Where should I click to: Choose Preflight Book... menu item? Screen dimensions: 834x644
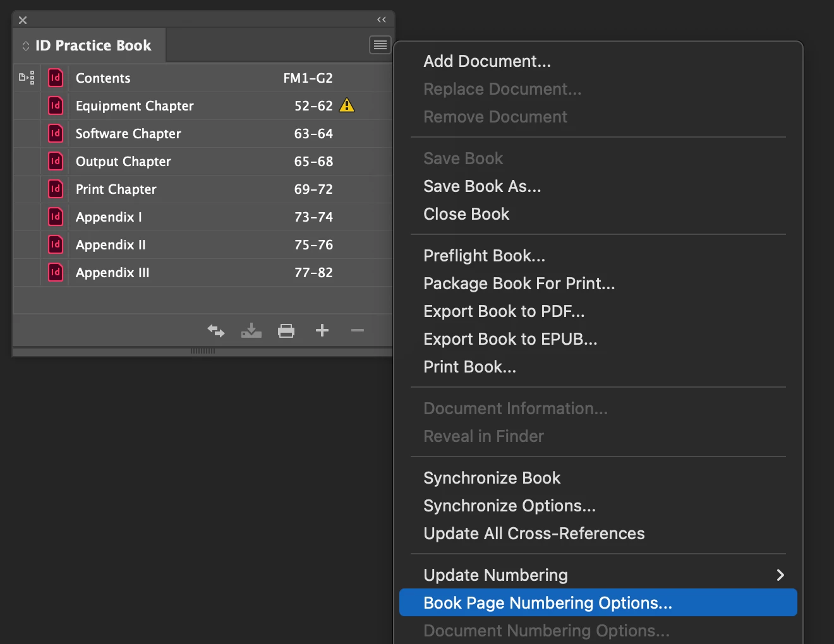(598, 256)
